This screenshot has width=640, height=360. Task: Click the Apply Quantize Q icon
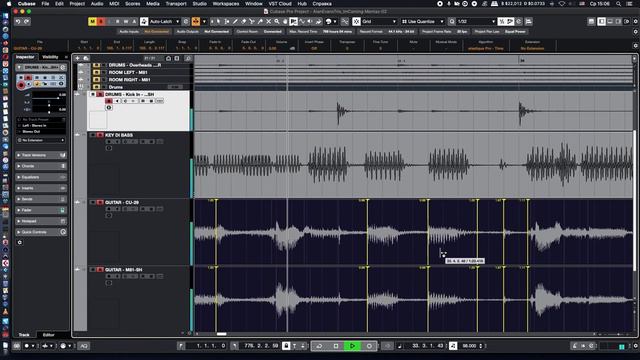pos(452,22)
